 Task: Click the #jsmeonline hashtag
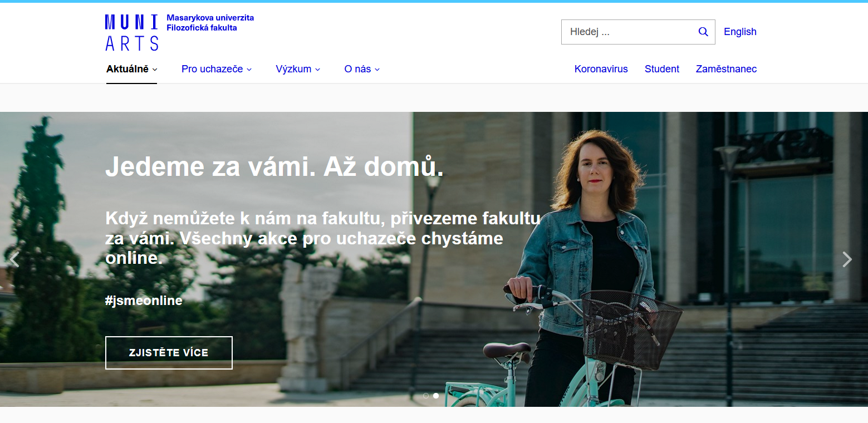click(144, 300)
